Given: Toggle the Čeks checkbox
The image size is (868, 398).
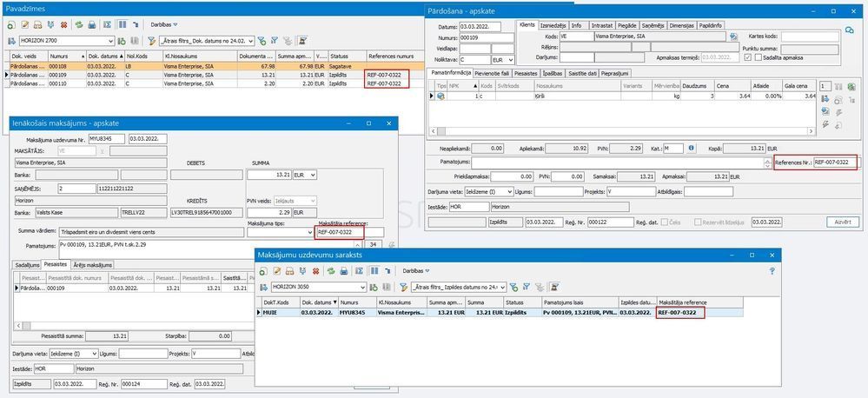Looking at the screenshot, I should click(665, 222).
